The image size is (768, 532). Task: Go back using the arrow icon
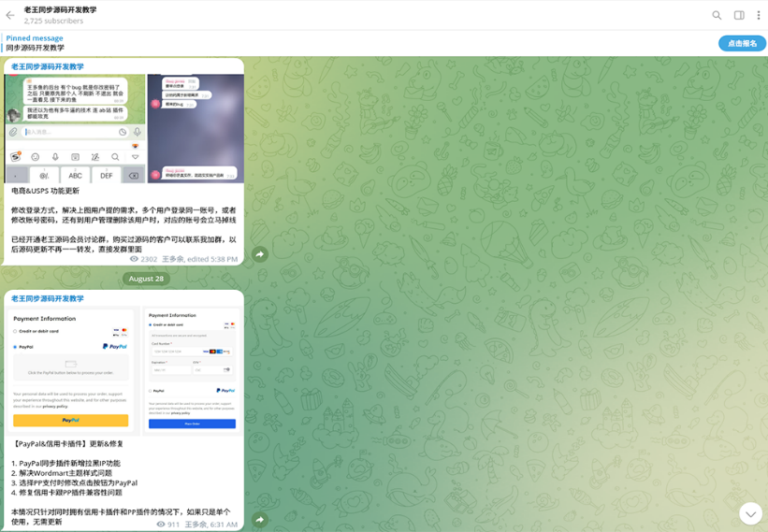click(x=10, y=15)
